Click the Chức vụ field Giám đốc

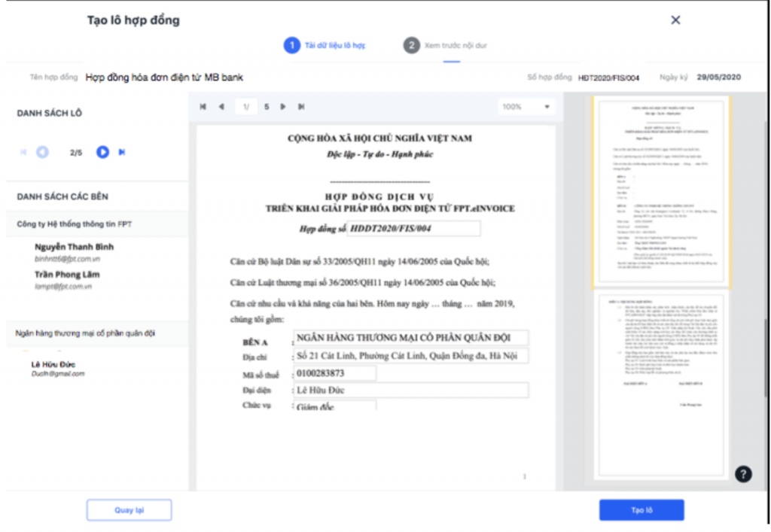(335, 406)
